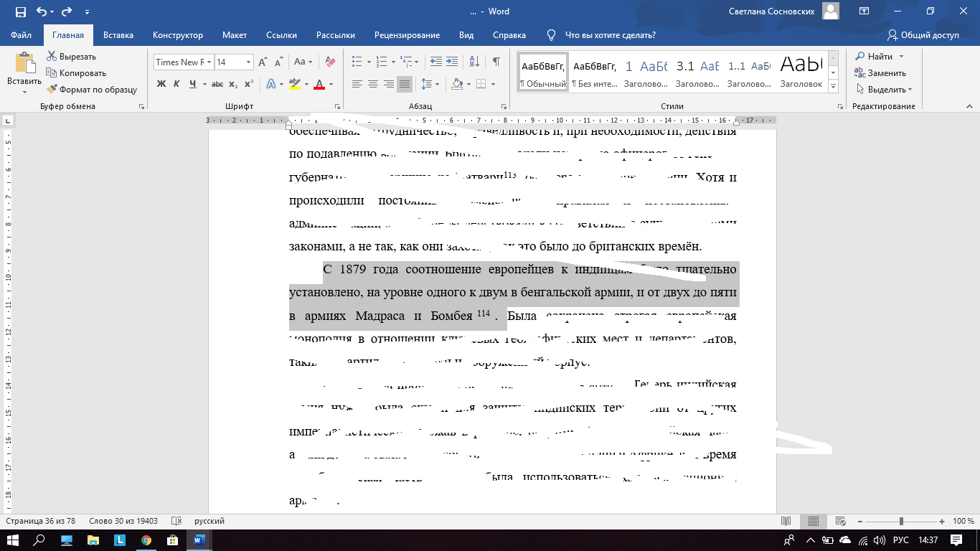Activate Format Painter (Формат по образцу)
This screenshot has width=980, height=551.
(92, 90)
